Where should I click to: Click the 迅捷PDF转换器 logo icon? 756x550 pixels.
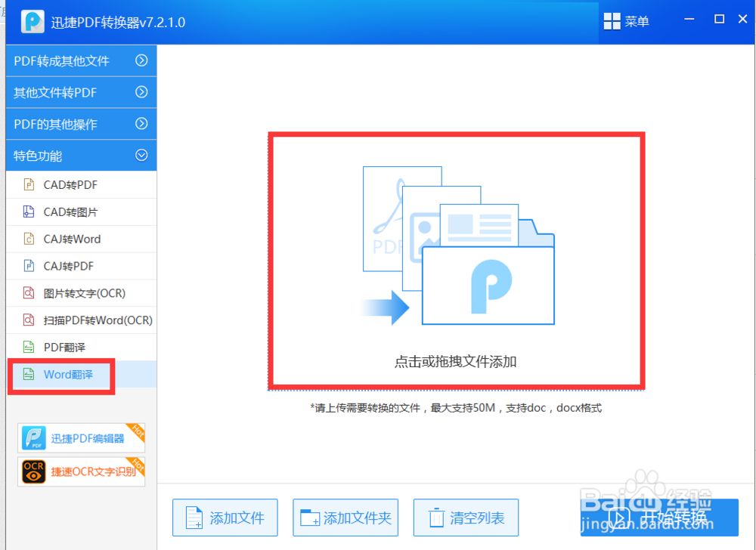[33, 22]
